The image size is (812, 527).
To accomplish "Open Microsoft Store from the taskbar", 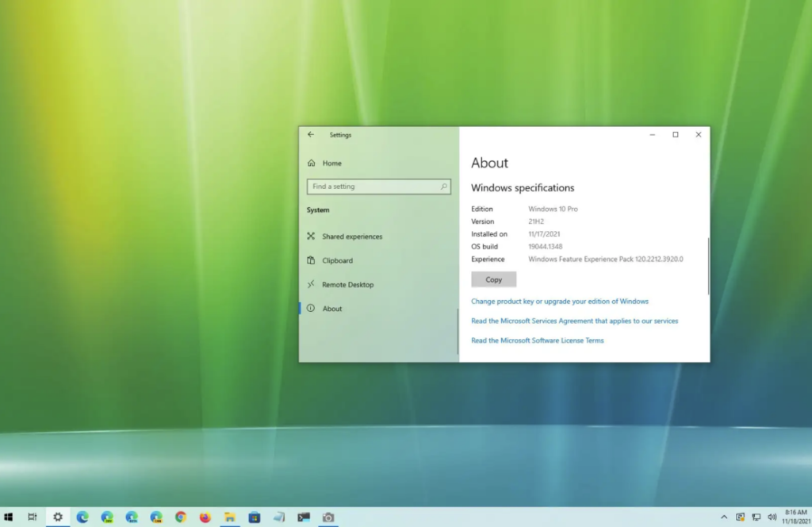I will [x=254, y=517].
